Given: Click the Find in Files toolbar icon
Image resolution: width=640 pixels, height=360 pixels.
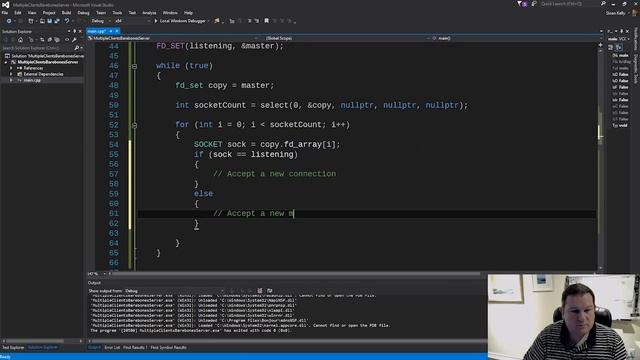Looking at the screenshot, I should coord(217,21).
